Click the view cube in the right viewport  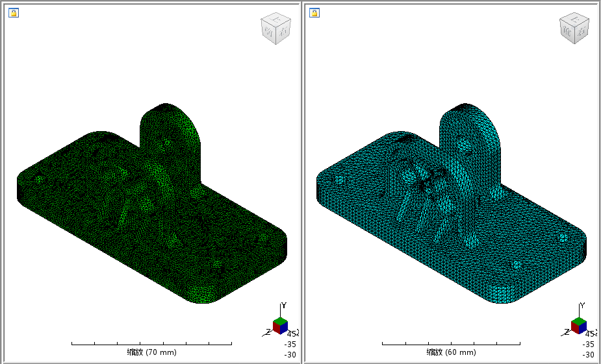tap(574, 29)
